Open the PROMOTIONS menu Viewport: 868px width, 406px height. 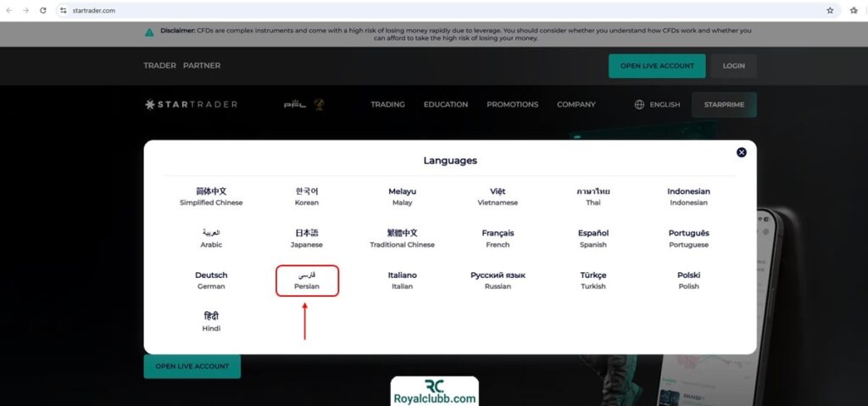[512, 104]
